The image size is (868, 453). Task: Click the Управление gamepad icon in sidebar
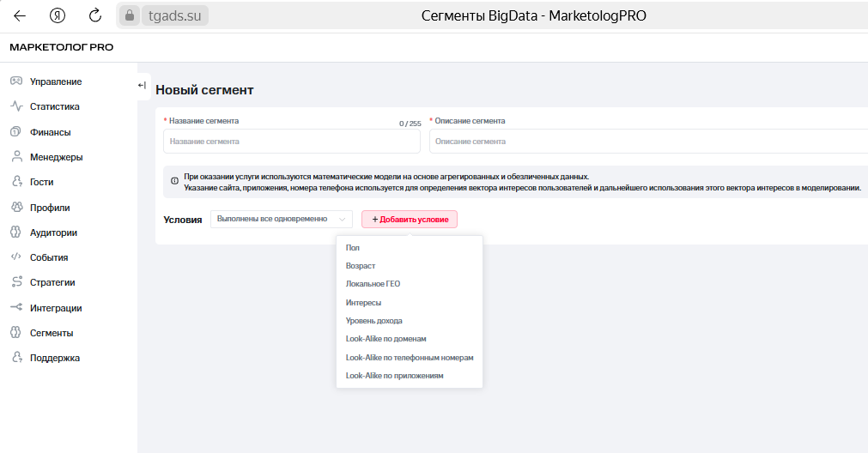(x=15, y=82)
